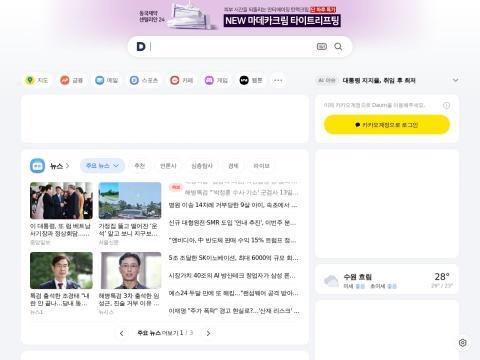
Task: Open the 게임 (game) shortcut
Action: [216, 80]
